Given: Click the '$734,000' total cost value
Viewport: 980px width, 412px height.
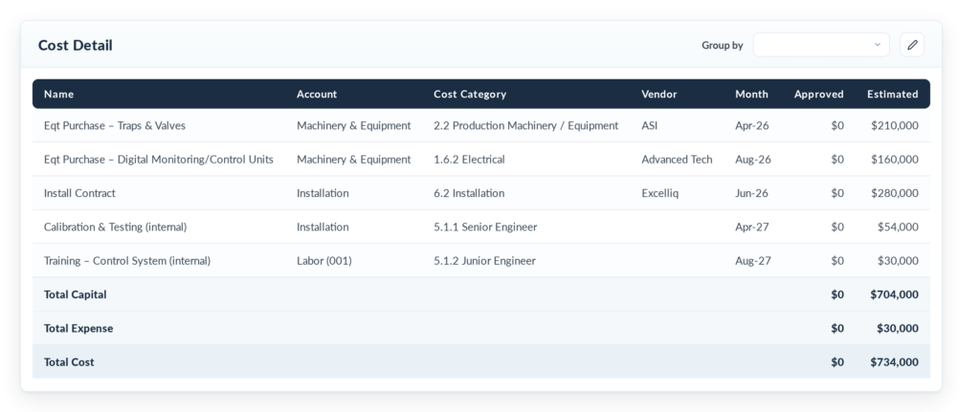Looking at the screenshot, I should 894,361.
